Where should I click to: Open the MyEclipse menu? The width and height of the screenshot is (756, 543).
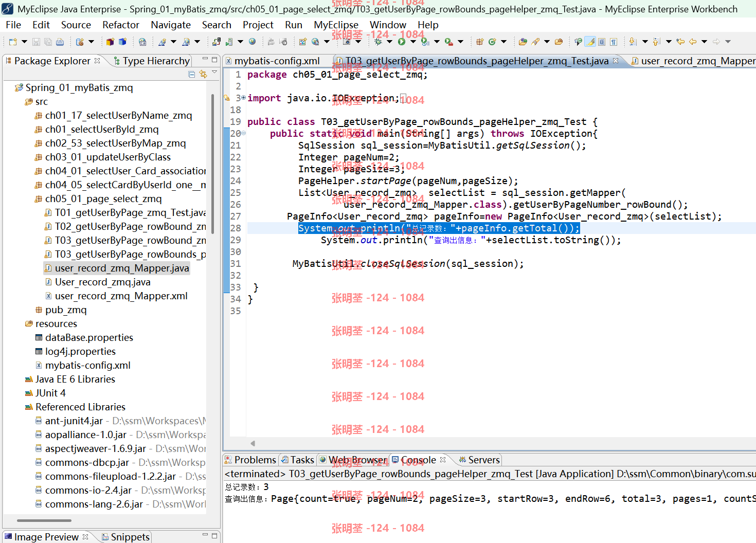336,25
